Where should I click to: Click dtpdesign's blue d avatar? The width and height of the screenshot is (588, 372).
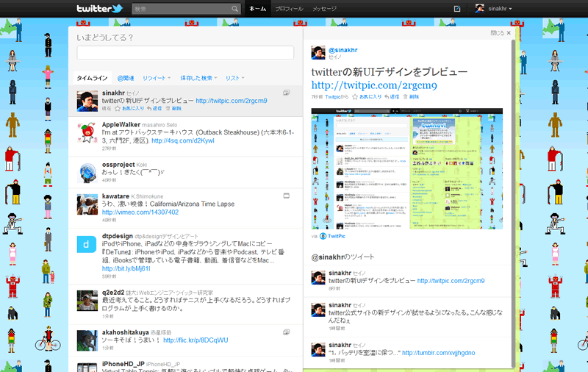pyautogui.click(x=87, y=245)
